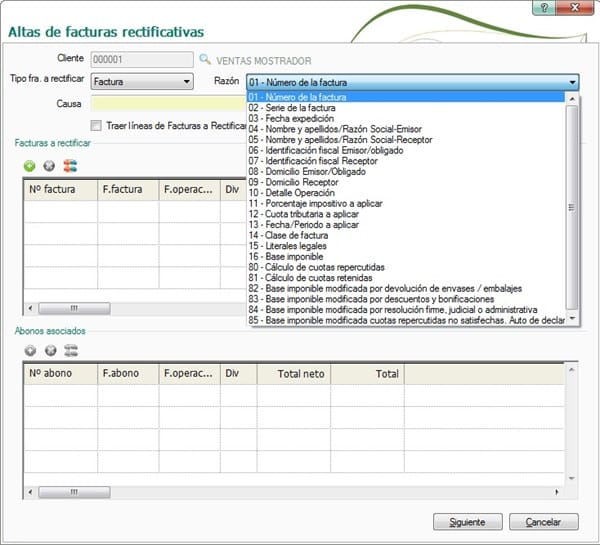Click add icon under Abonos asociados

(30, 350)
